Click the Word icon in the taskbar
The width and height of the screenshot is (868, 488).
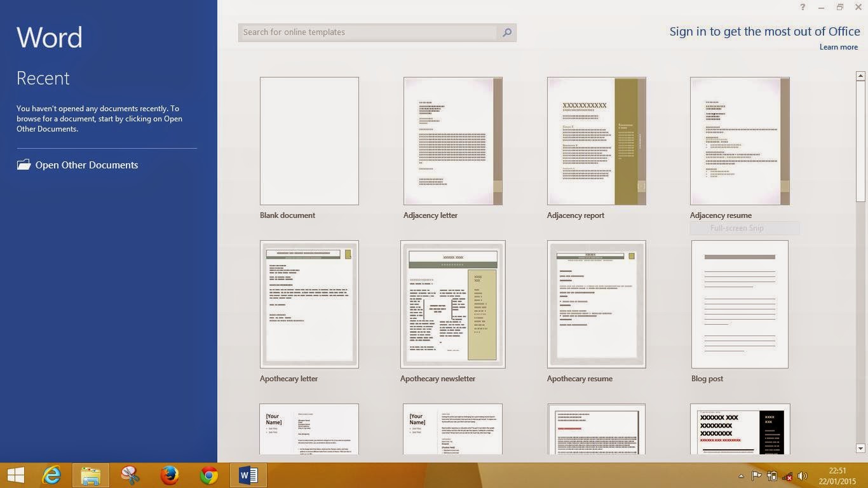248,475
